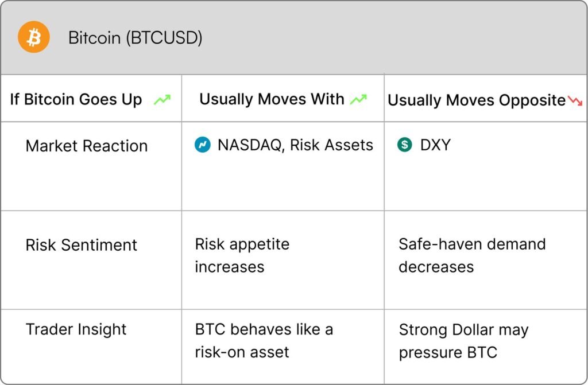
Task: Select the Bitcoin (BTCUSD) title
Action: point(136,38)
